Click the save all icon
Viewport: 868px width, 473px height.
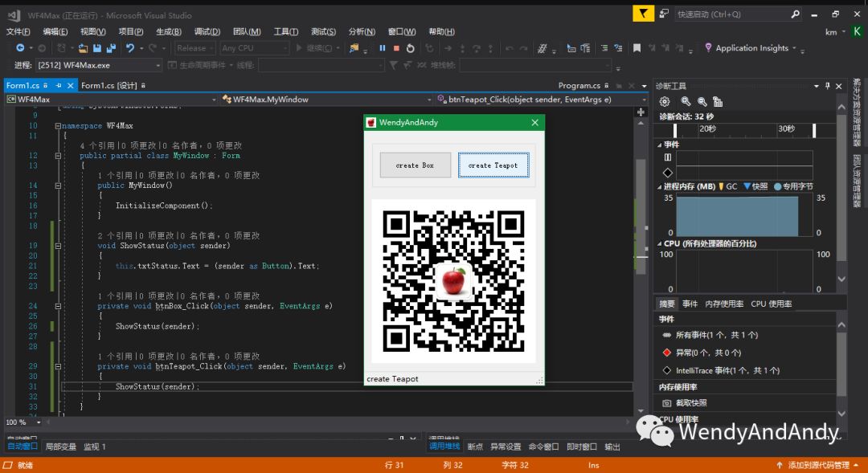(x=111, y=48)
